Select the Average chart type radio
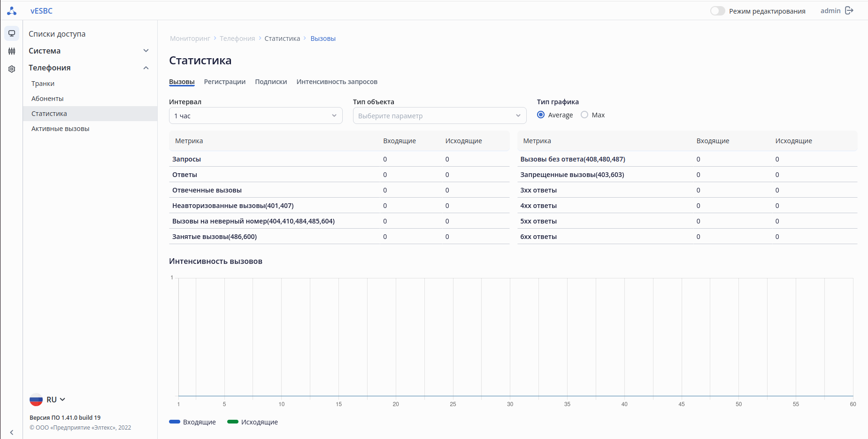868x439 pixels. tap(541, 115)
